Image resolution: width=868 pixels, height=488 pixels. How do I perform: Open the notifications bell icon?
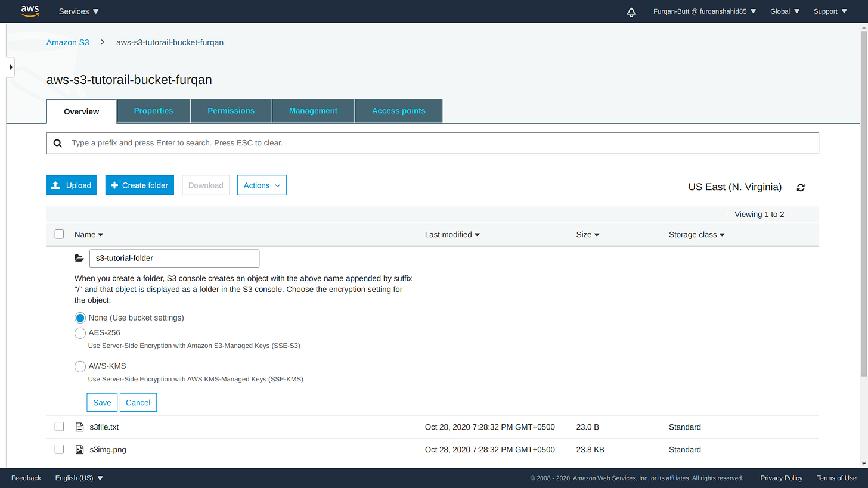[x=631, y=11]
